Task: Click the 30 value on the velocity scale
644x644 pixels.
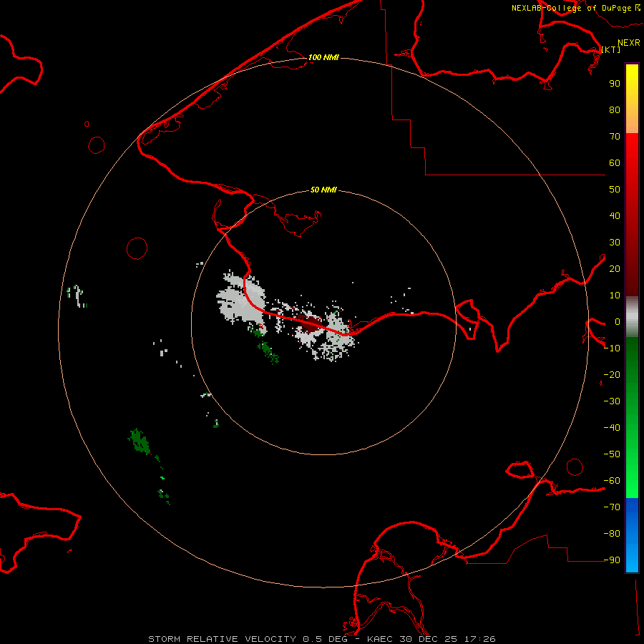Action: (x=615, y=243)
